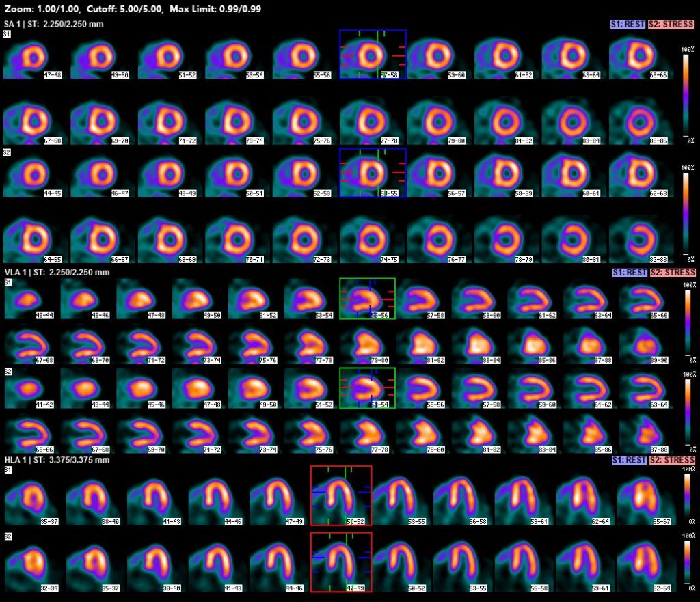Click the blue-highlighted SA rest slice 57-58

[x=373, y=55]
